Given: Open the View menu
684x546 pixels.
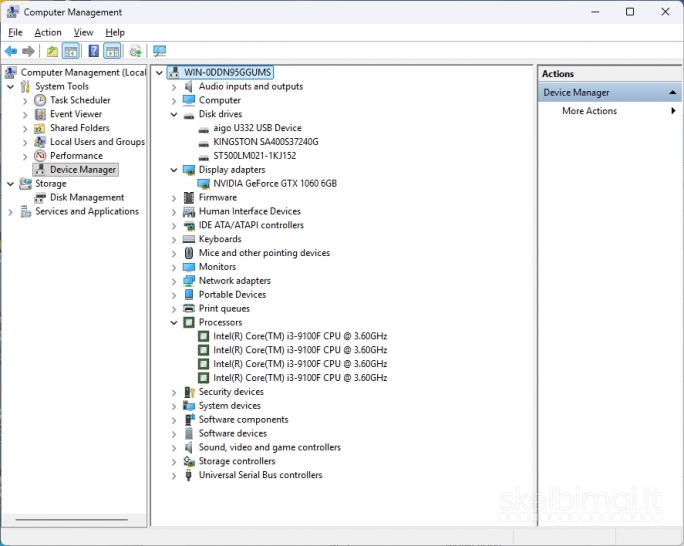Looking at the screenshot, I should (83, 32).
